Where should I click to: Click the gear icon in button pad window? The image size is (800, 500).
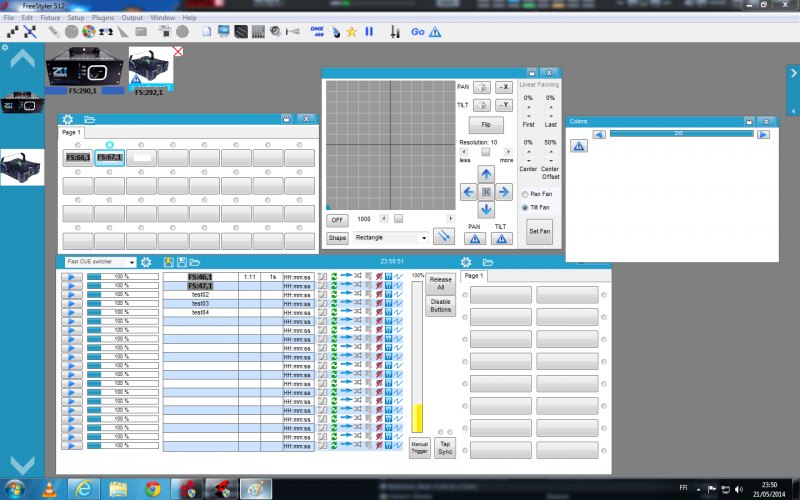(x=67, y=119)
